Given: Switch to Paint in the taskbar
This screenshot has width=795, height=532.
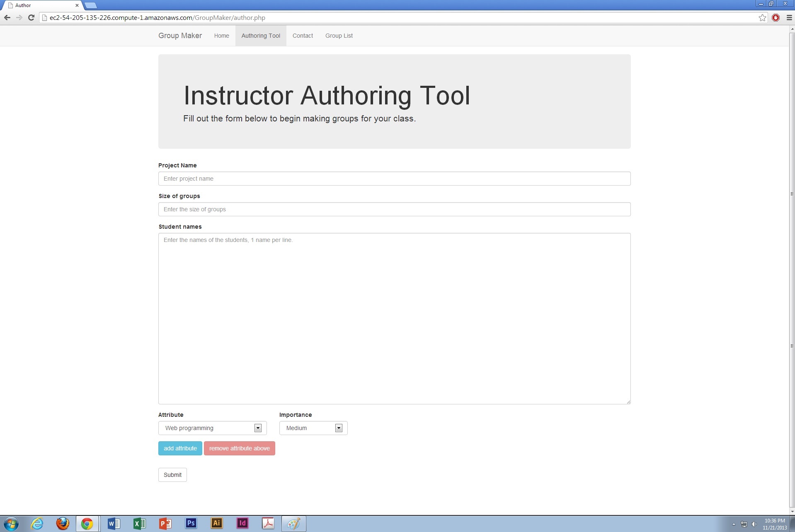Looking at the screenshot, I should point(294,524).
